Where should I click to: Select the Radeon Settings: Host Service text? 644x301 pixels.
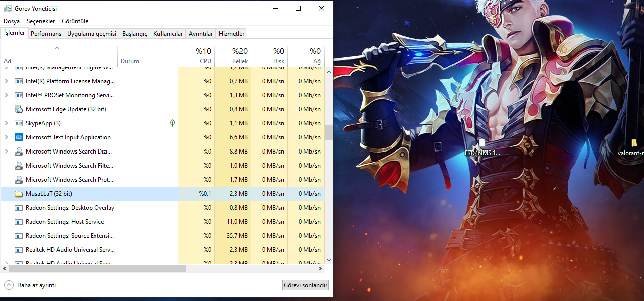pyautogui.click(x=65, y=222)
